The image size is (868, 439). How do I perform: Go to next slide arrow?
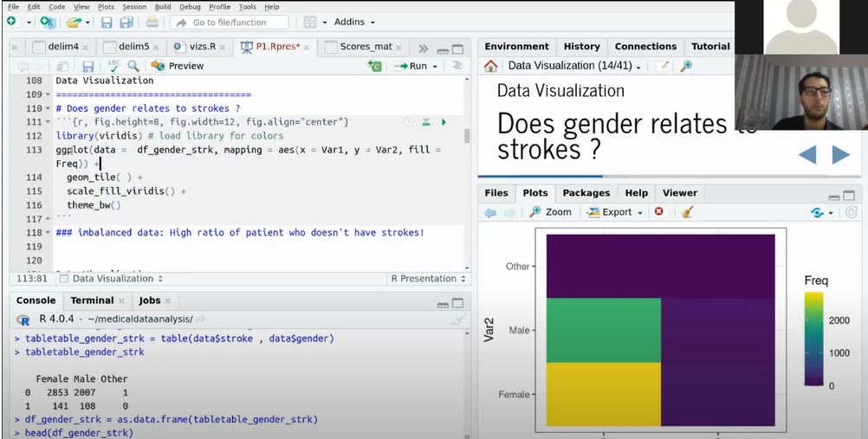point(840,154)
